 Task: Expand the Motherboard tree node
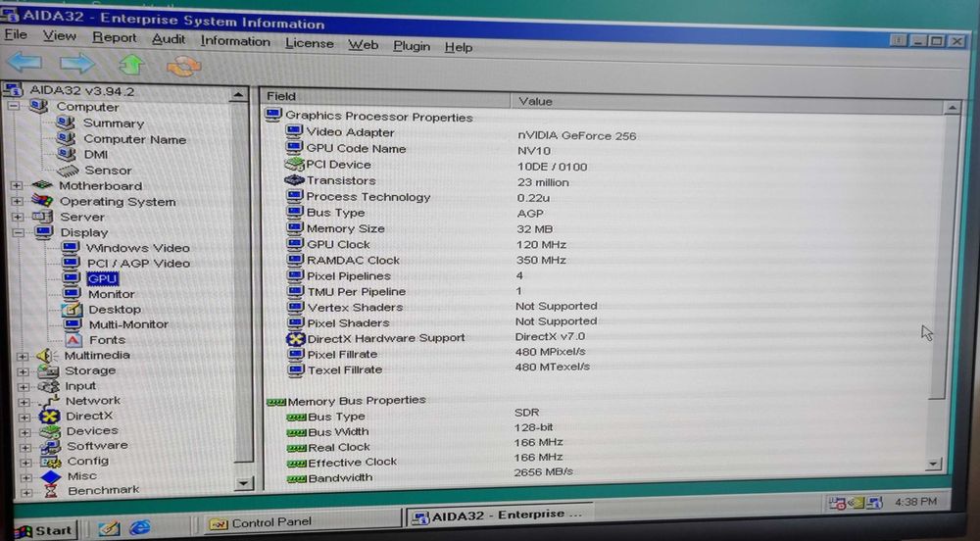tap(17, 185)
